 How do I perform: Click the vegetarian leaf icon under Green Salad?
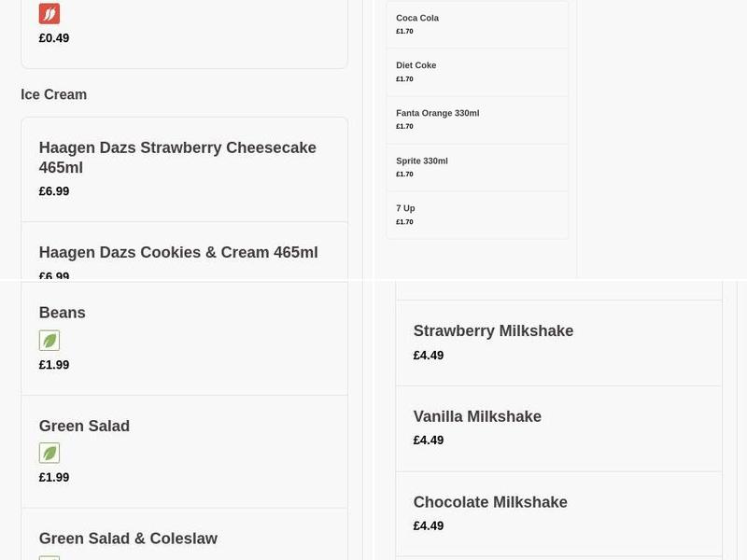(x=49, y=454)
